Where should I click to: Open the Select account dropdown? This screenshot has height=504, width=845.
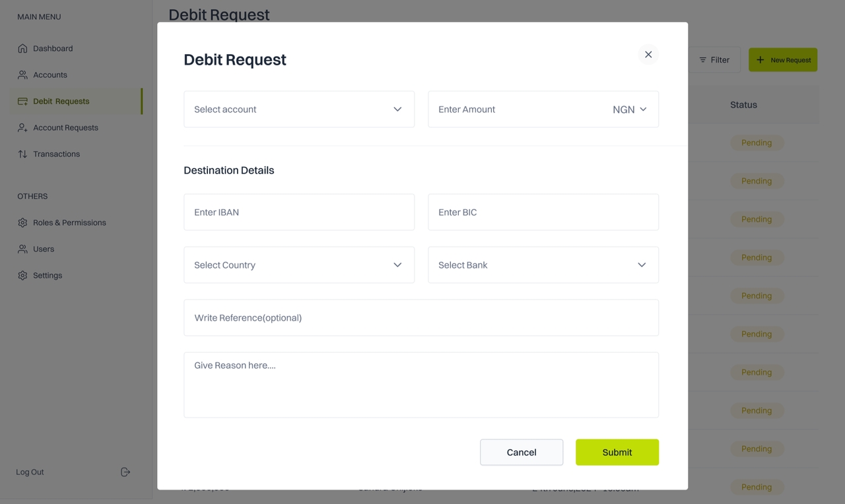(x=299, y=110)
